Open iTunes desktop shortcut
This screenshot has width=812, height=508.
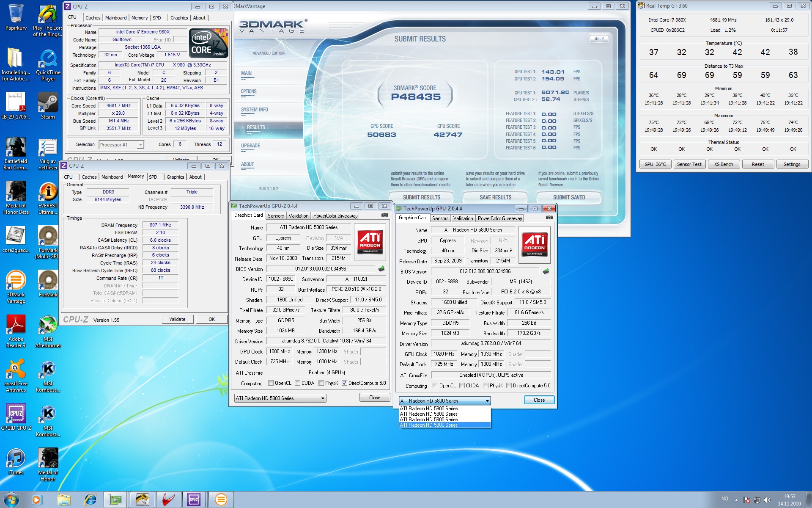click(16, 461)
